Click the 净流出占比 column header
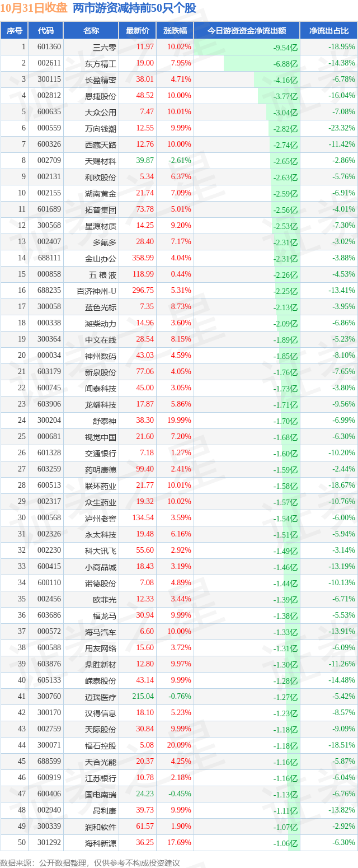 (x=329, y=31)
